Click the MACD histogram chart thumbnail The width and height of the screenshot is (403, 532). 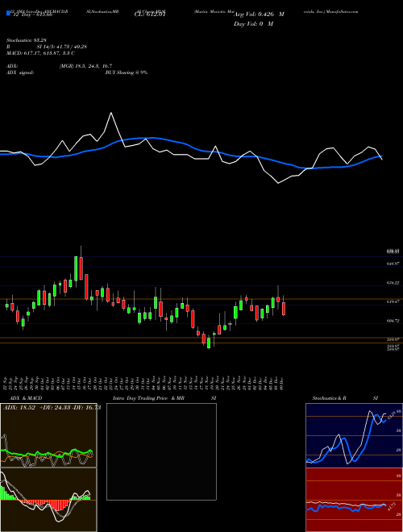pos(48,500)
